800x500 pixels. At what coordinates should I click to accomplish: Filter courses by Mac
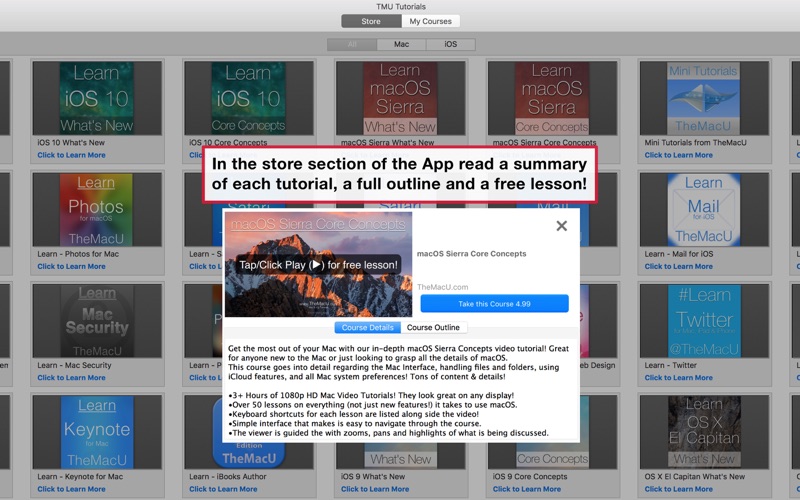point(401,44)
